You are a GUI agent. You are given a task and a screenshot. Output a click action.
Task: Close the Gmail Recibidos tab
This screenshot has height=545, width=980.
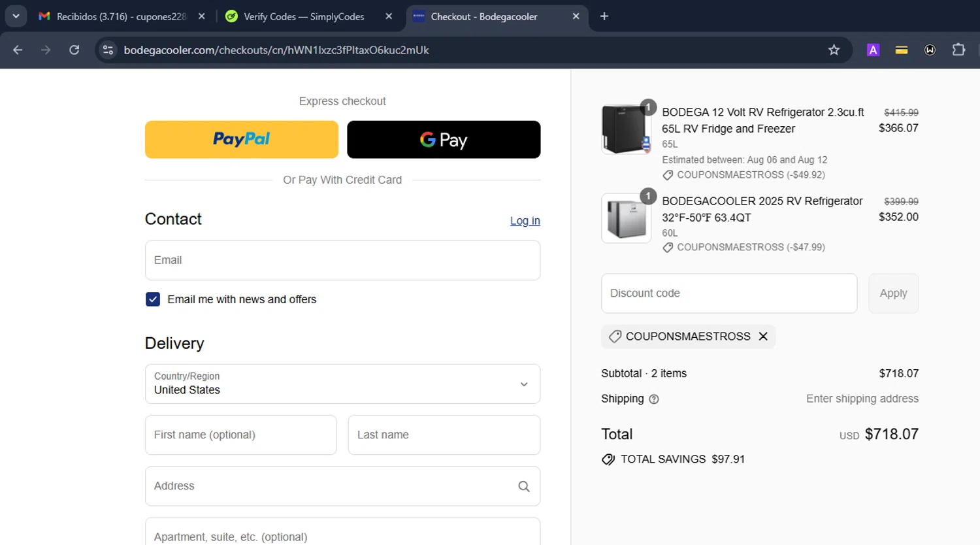click(x=202, y=16)
